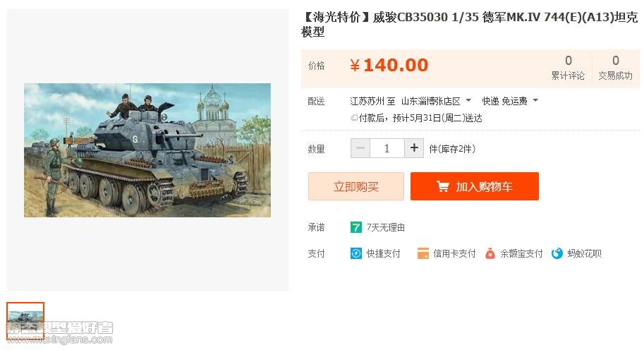Open the 交易成功 transactions count
This screenshot has width=644, height=350.
(615, 68)
